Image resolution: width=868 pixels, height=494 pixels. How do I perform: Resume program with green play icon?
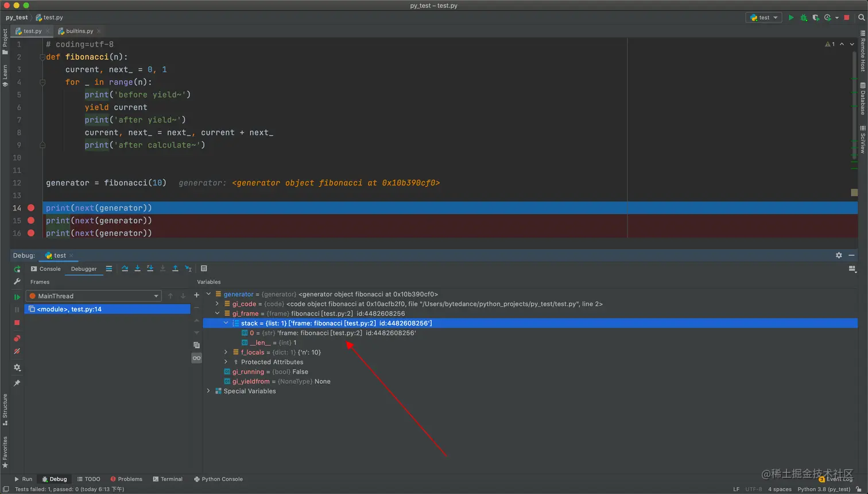pos(17,297)
